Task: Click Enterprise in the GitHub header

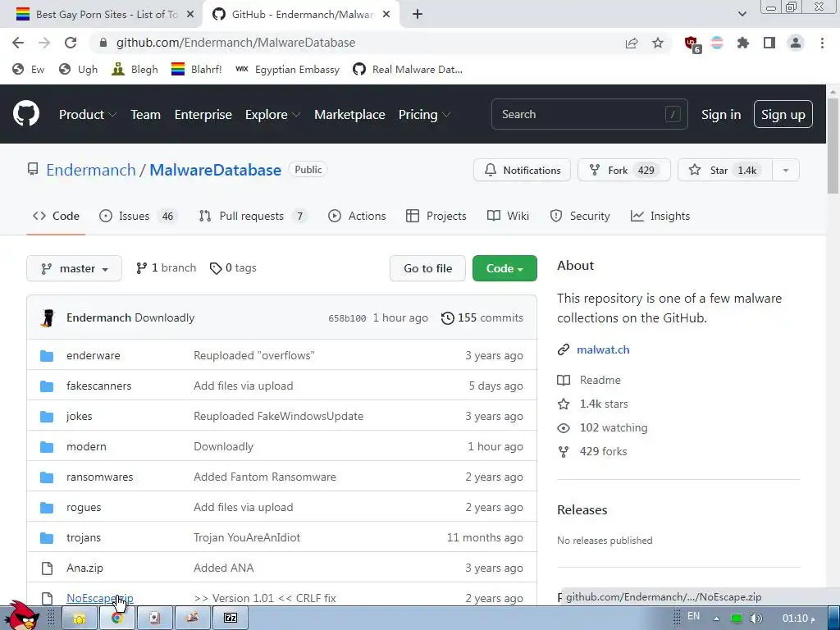Action: [203, 115]
